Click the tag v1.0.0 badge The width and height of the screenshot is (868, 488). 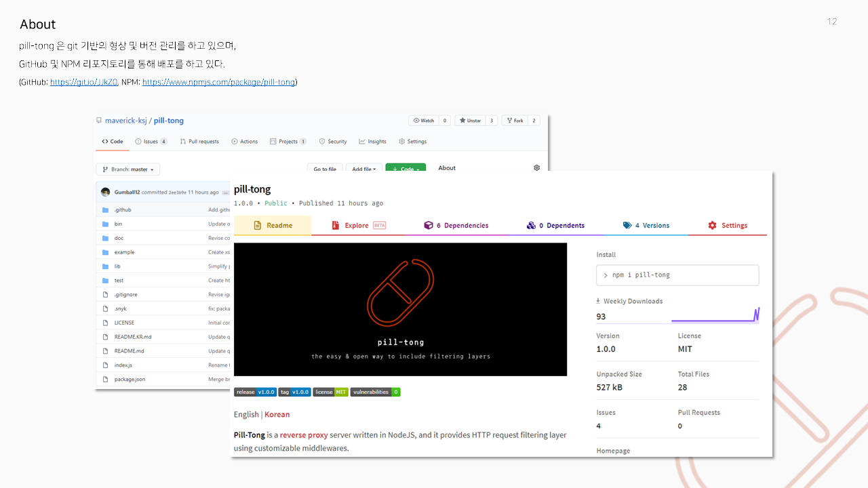pos(294,392)
